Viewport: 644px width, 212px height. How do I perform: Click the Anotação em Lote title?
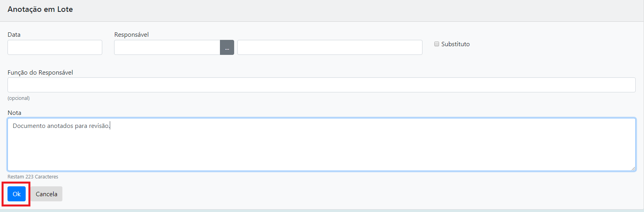40,9
